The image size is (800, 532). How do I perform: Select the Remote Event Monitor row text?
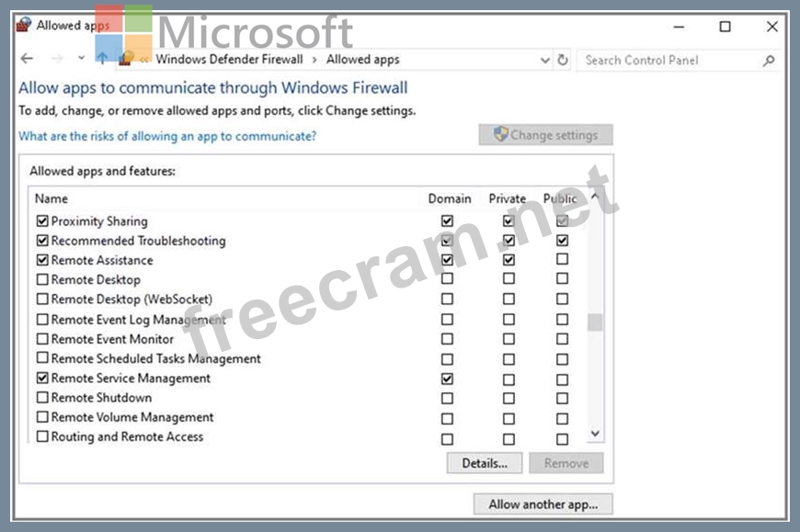[x=112, y=339]
